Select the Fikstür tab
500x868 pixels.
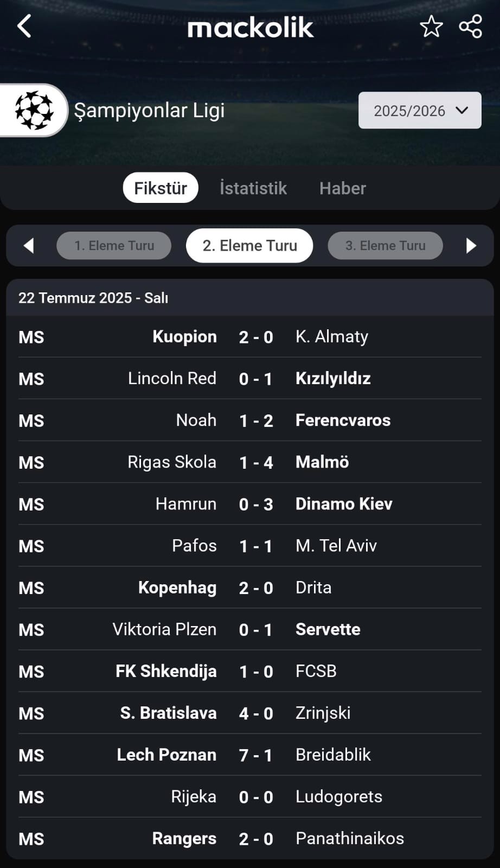[x=161, y=188]
